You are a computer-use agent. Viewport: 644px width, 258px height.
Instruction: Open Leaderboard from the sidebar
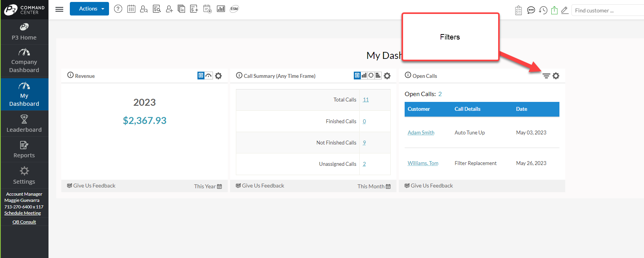(x=24, y=124)
